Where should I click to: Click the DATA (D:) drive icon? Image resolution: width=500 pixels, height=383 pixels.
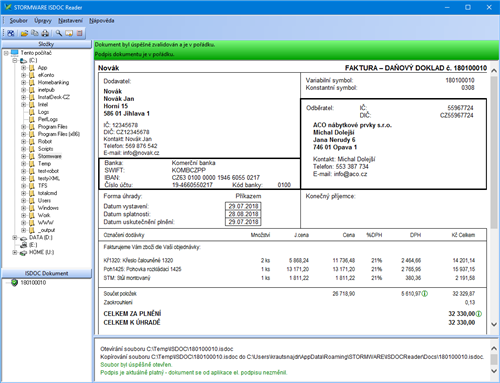[23, 238]
